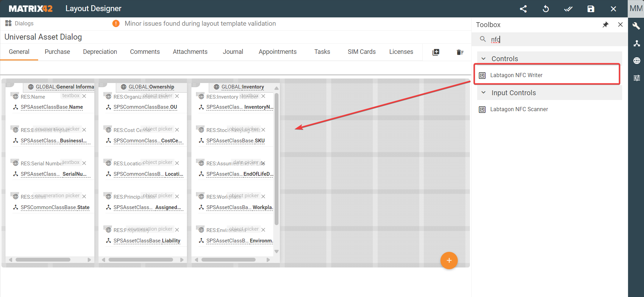Click the orange plus add button
Screen dimensions: 644x297
coord(449,261)
